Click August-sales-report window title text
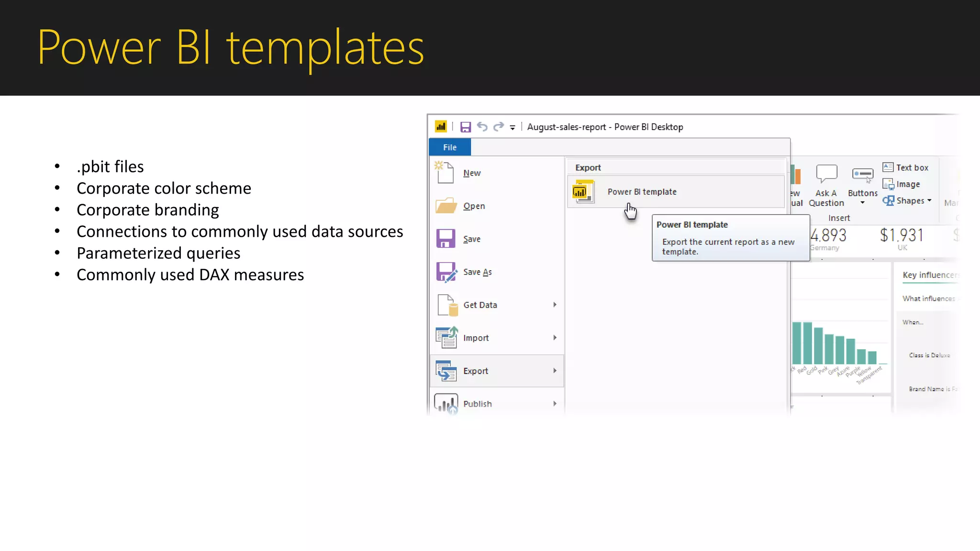This screenshot has width=980, height=551. 605,127
